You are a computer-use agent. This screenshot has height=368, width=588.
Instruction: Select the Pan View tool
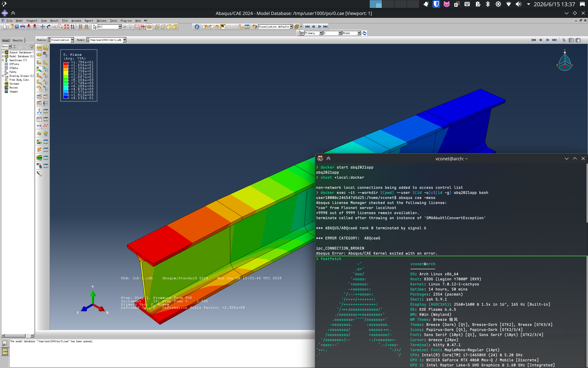pos(42,26)
